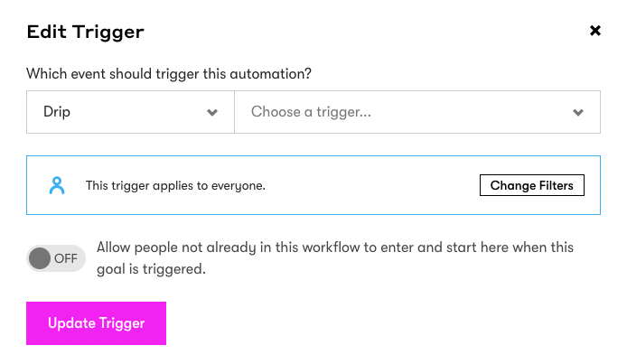This screenshot has height=364, width=627.
Task: Click the Edit Trigger heading
Action: (85, 32)
